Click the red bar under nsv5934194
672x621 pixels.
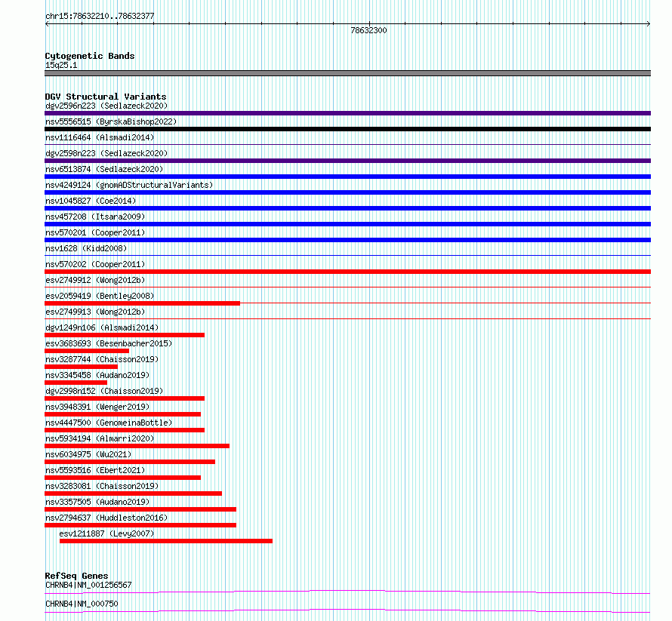coord(137,446)
